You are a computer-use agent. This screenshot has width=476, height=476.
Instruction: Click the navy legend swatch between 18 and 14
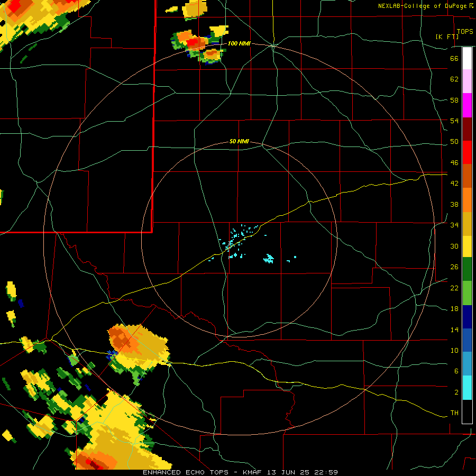(x=467, y=317)
